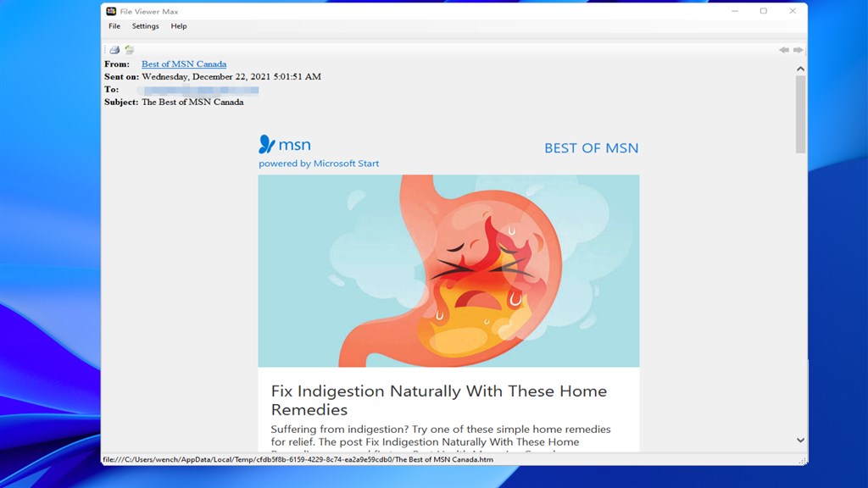Open the Fix Indigestion Naturally article headline
This screenshot has width=868, height=488.
[439, 400]
